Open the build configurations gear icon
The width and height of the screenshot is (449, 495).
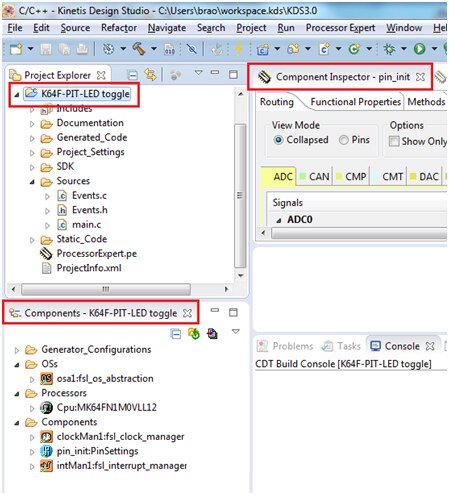pyautogui.click(x=108, y=49)
